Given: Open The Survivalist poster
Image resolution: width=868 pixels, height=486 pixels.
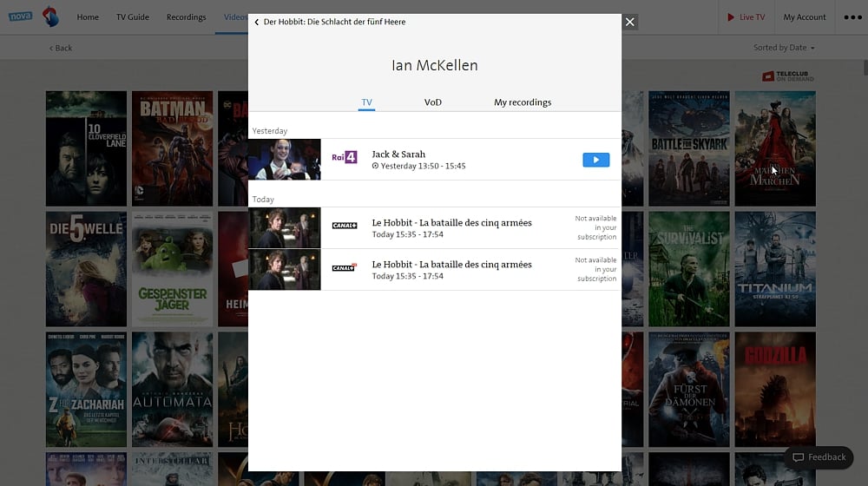Looking at the screenshot, I should click(689, 269).
